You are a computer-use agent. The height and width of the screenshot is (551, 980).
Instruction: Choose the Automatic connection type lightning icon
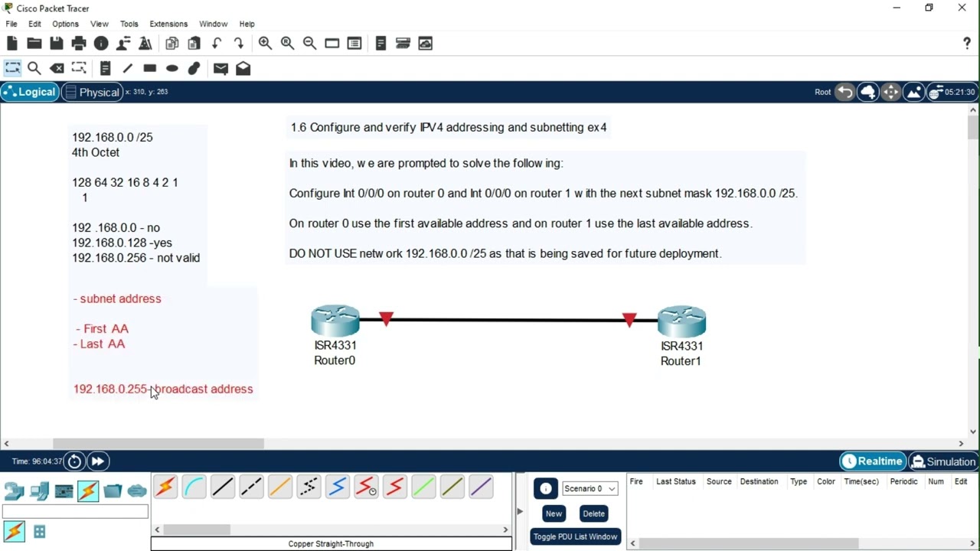pos(165,487)
